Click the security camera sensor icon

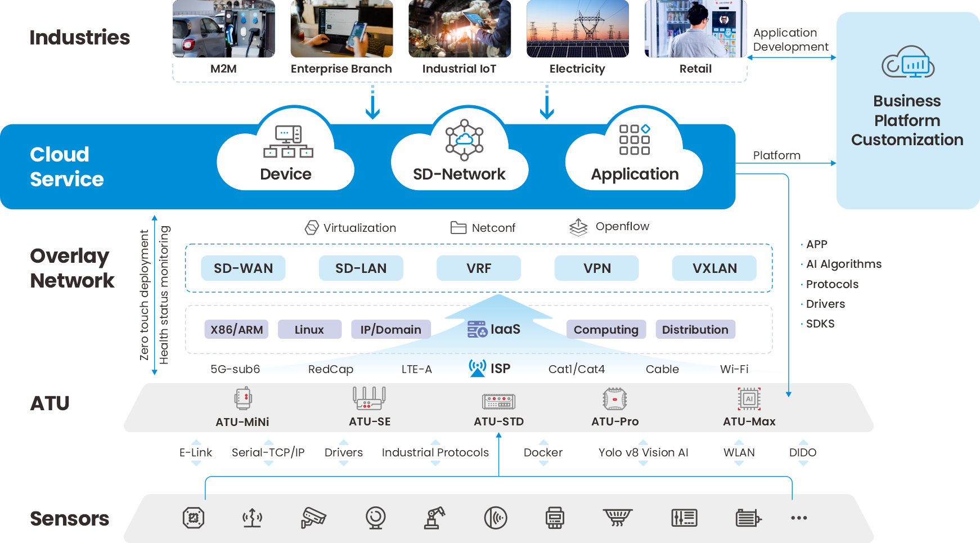coord(313,518)
